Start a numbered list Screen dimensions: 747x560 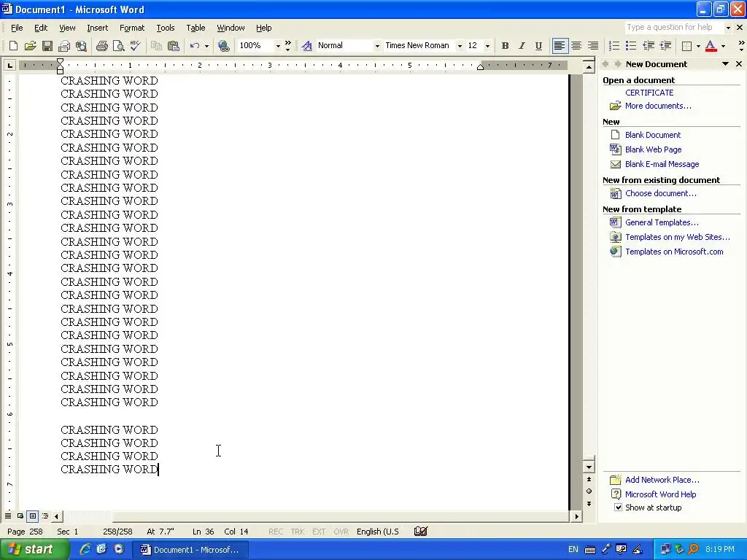(614, 46)
